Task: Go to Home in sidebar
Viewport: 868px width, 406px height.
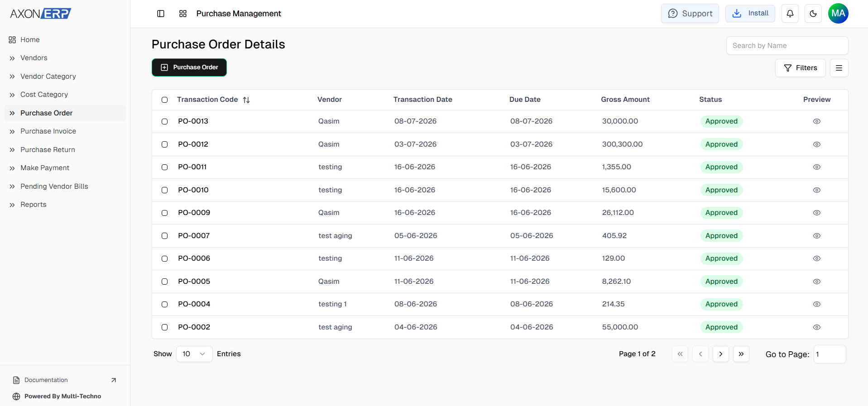Action: [x=65, y=40]
